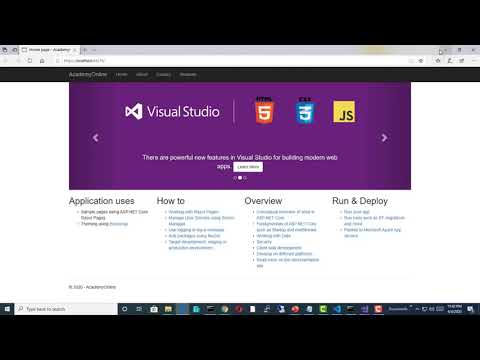Open Cortana from the taskbar circle icon

(x=124, y=309)
